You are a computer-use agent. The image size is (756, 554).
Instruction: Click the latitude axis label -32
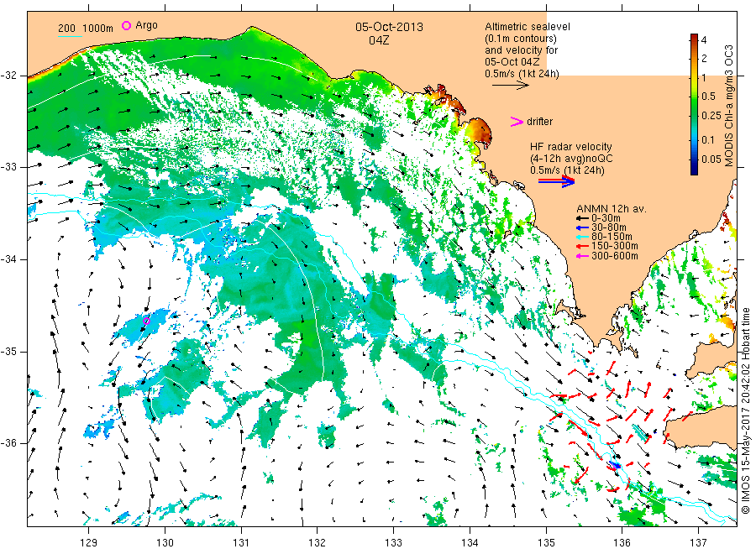pos(8,76)
